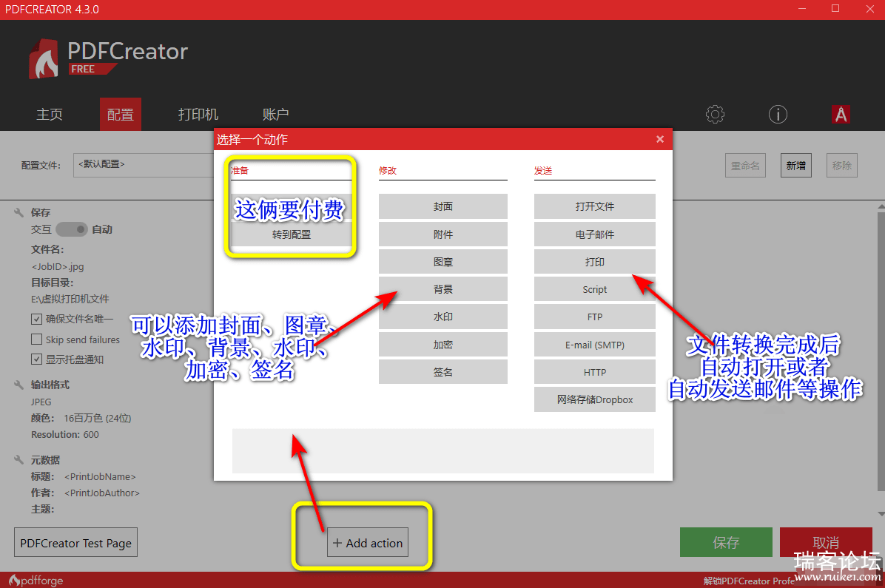Screen dimensions: 885x588
Task: Minimize the PDFCreator window
Action: pyautogui.click(x=803, y=9)
